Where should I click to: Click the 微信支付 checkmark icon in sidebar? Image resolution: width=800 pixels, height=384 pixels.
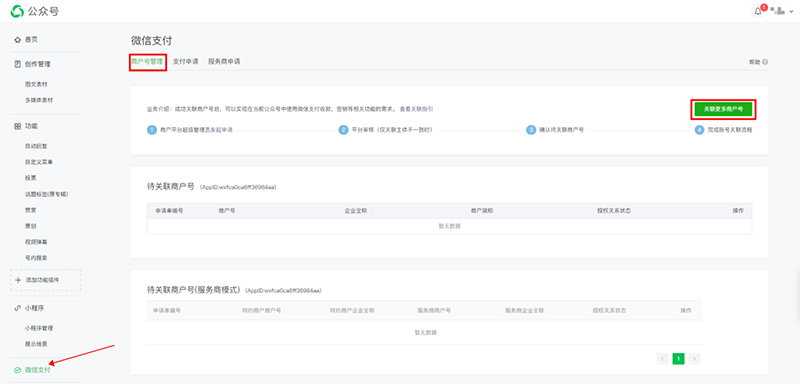tap(18, 370)
